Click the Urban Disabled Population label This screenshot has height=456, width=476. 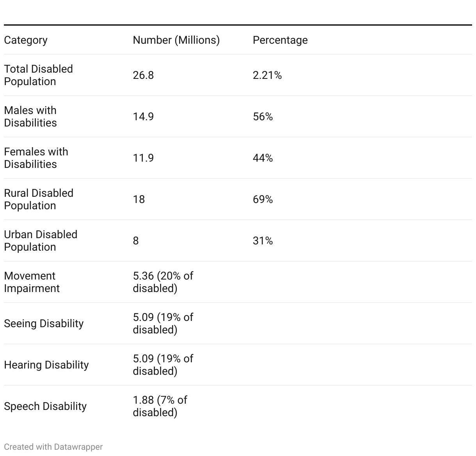coord(41,240)
